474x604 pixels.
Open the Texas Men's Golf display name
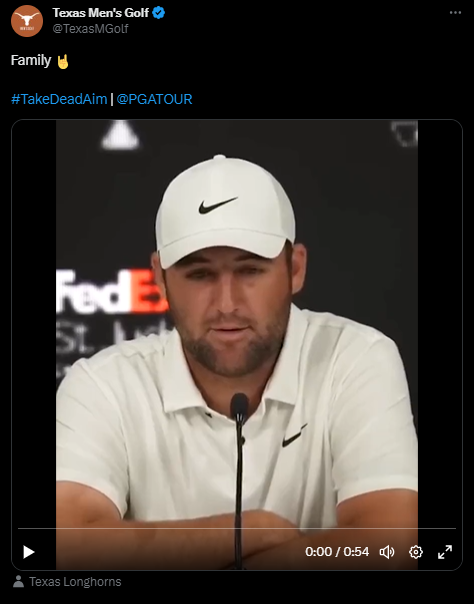click(x=100, y=13)
